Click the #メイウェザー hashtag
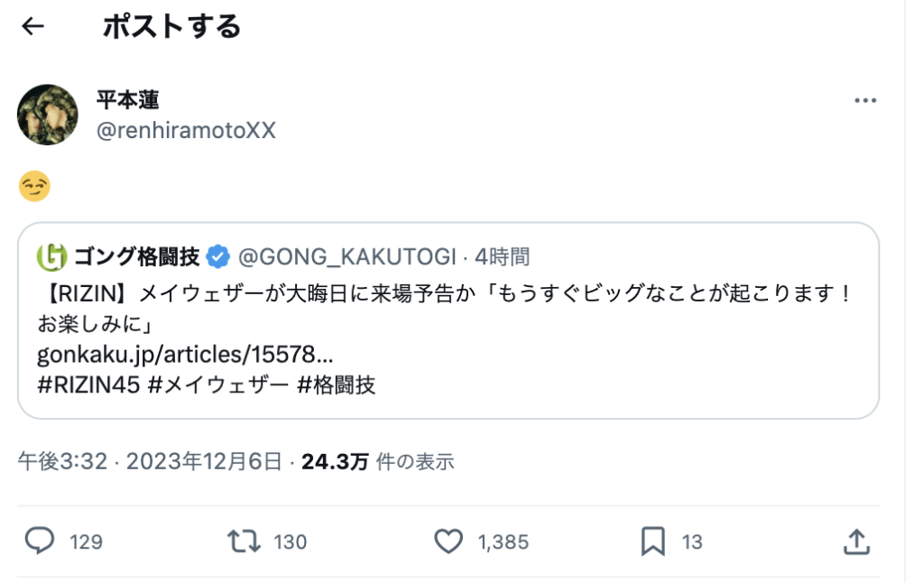This screenshot has width=924, height=583. tap(217, 385)
